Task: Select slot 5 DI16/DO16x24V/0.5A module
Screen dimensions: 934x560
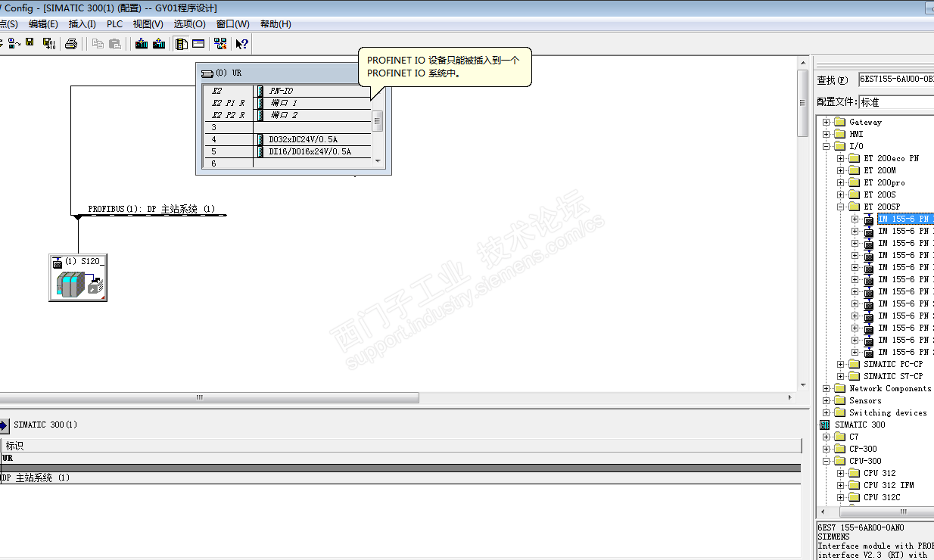Action: (x=288, y=151)
